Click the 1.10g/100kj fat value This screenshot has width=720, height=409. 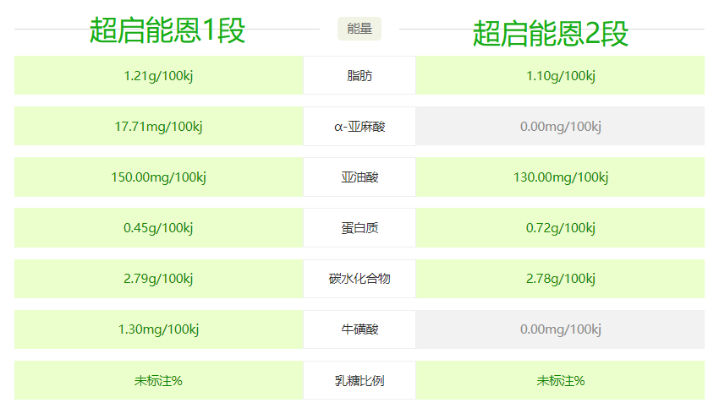[x=560, y=76]
